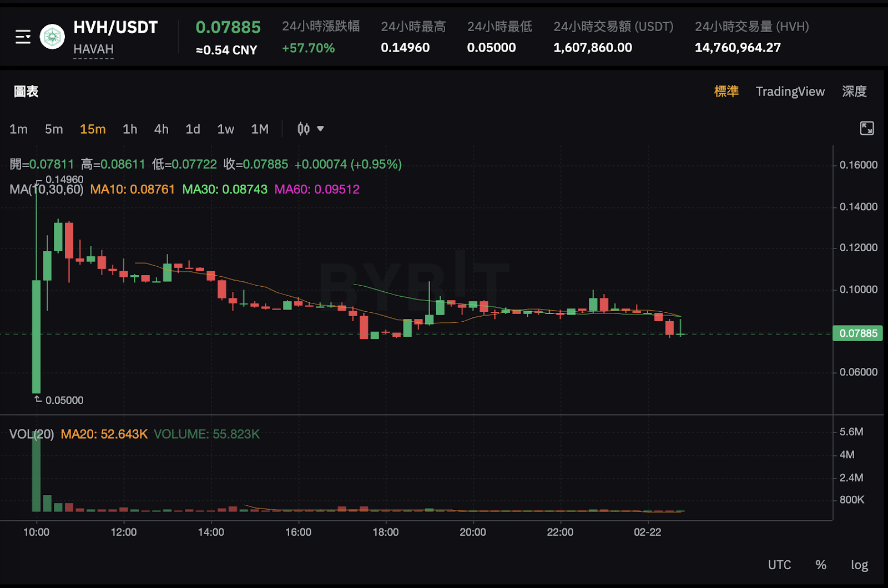Switch to the 4h timeframe
This screenshot has height=588, width=888.
tap(162, 129)
